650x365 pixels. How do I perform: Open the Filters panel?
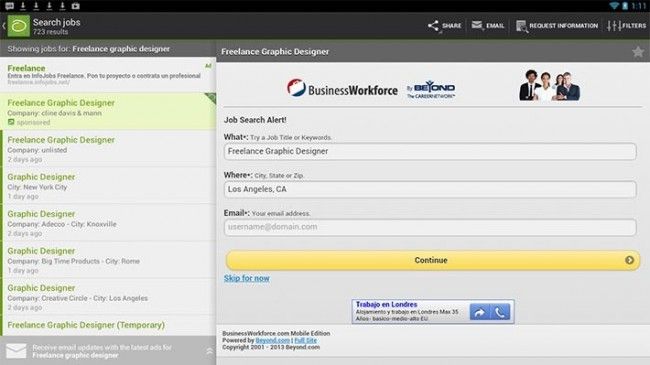point(626,26)
